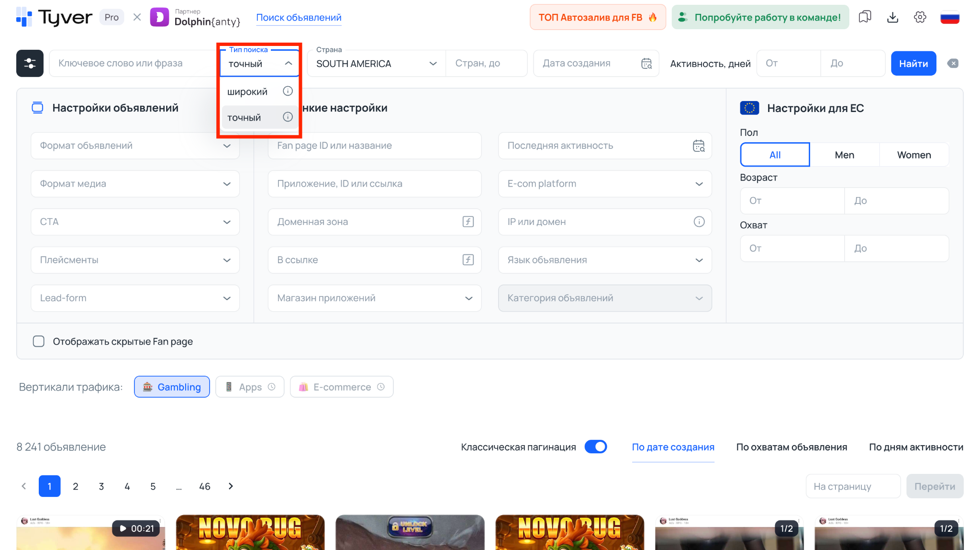Screen dimensions: 980x550
Task: Click the Russian flag language selector
Action: click(950, 17)
